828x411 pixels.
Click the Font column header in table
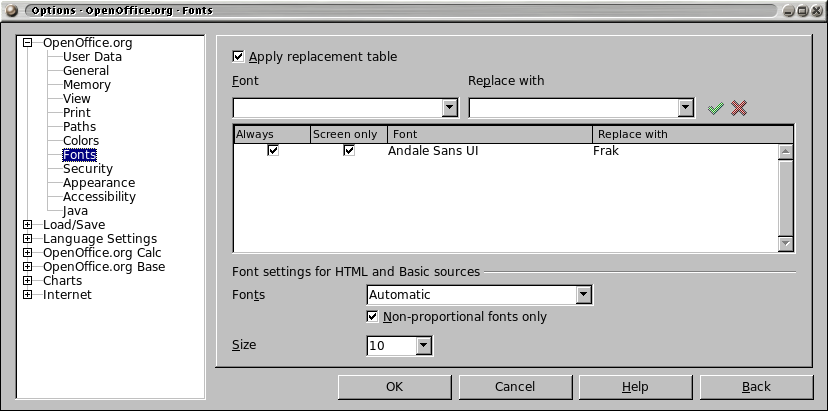490,134
